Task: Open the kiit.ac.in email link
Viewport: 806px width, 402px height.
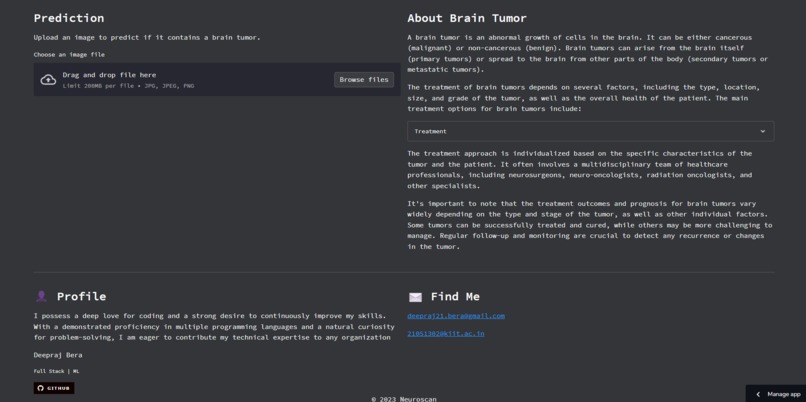Action: tap(446, 334)
